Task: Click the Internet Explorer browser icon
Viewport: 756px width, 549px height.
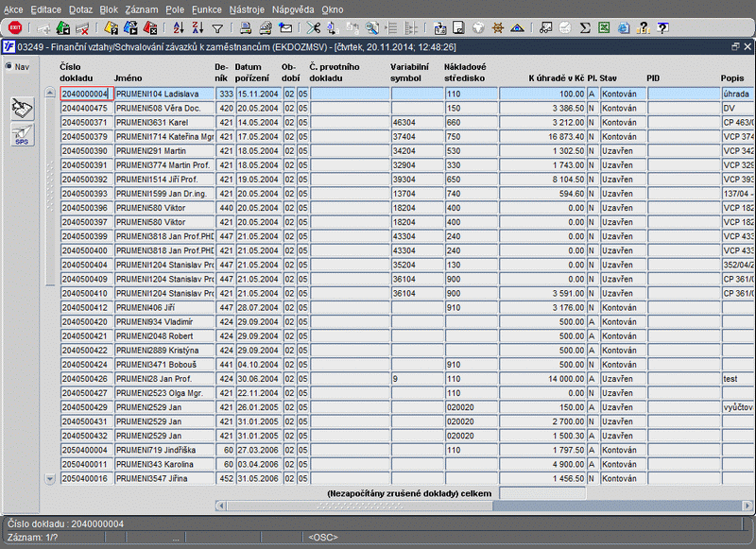Action: pos(624,28)
